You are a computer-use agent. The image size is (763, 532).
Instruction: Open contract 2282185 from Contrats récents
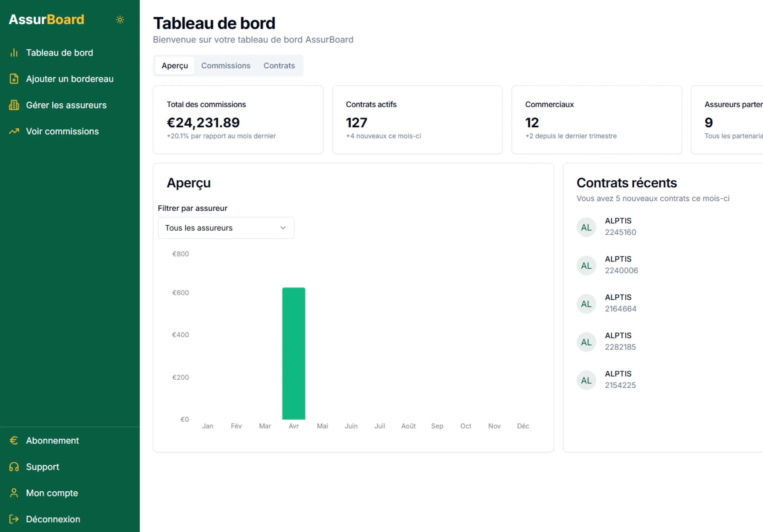click(x=620, y=341)
